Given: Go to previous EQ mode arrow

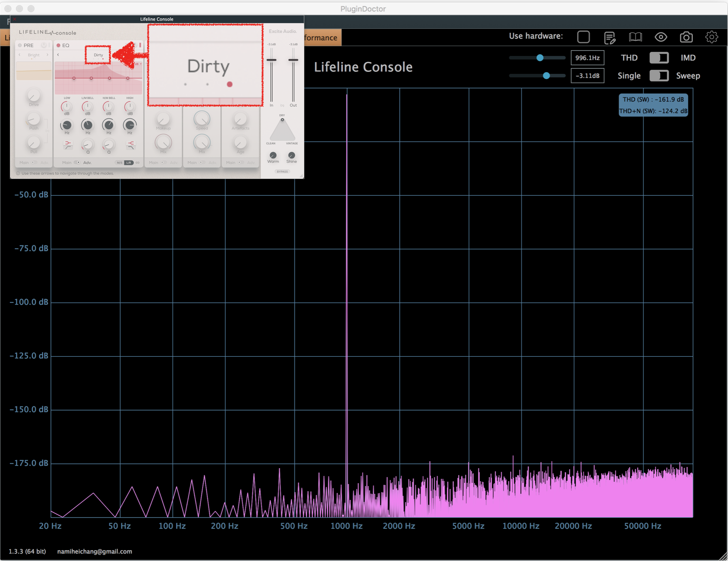Looking at the screenshot, I should 58,55.
